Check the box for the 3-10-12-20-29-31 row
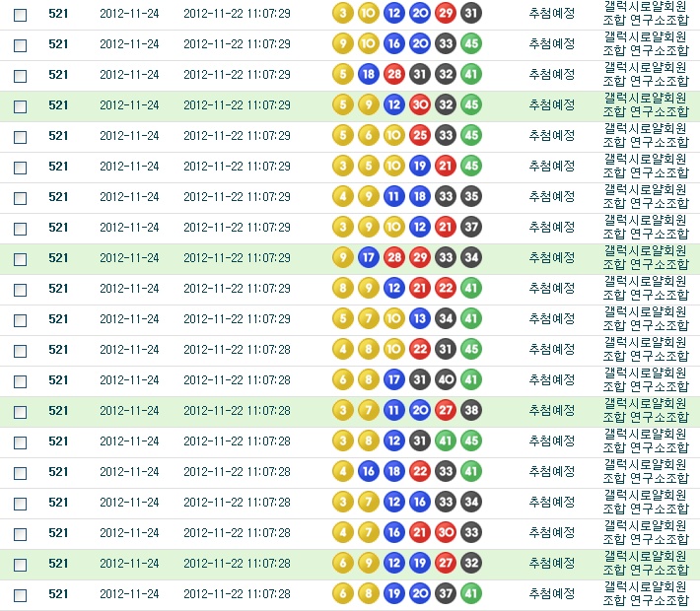Viewport: 700px width, 611px height. pos(20,15)
